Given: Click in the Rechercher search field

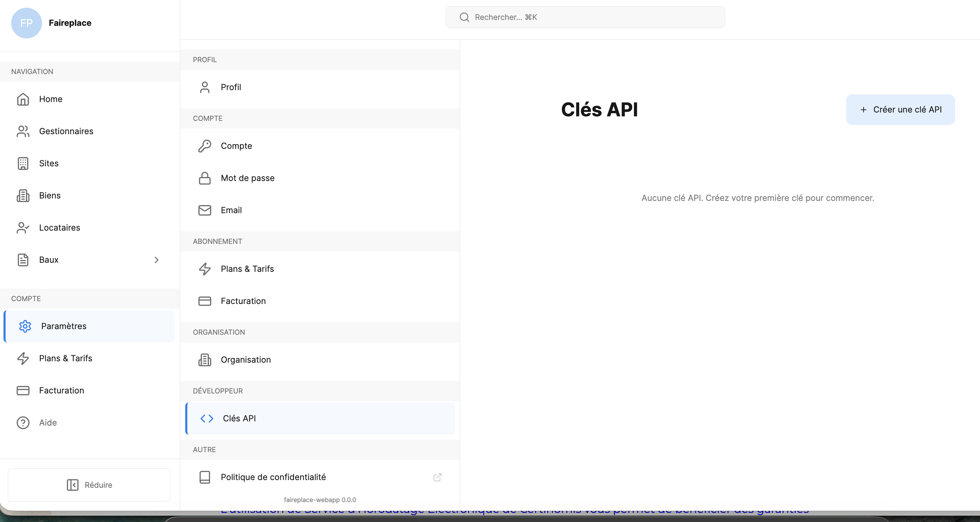Looking at the screenshot, I should pyautogui.click(x=585, y=17).
